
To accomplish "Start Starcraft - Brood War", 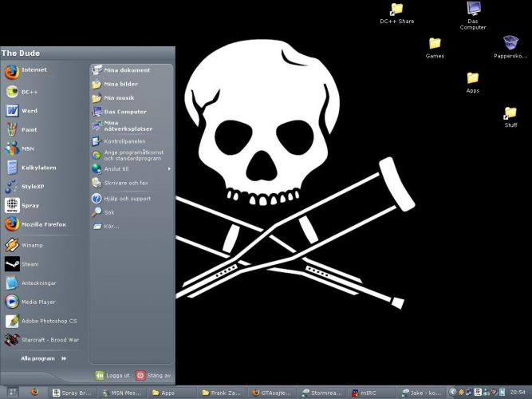I will [x=49, y=340].
